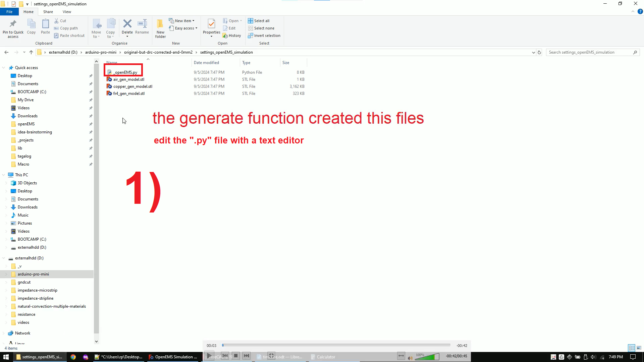
Task: Open the Easy access dropdown
Action: tap(183, 28)
